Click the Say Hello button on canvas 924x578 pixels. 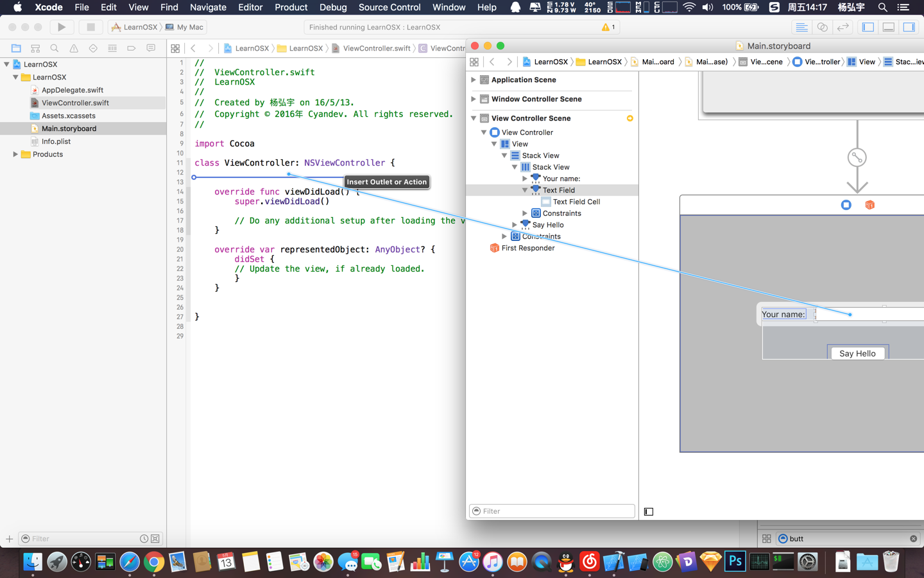(857, 353)
